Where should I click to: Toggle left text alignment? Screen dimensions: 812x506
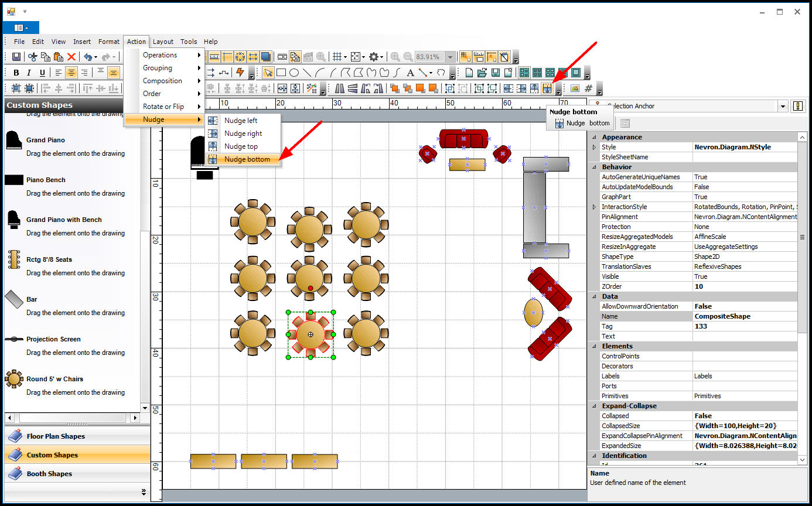(59, 73)
